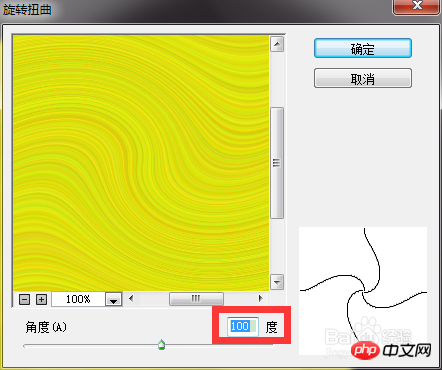
Task: Zoom in preview with plus icon
Action: pos(41,299)
